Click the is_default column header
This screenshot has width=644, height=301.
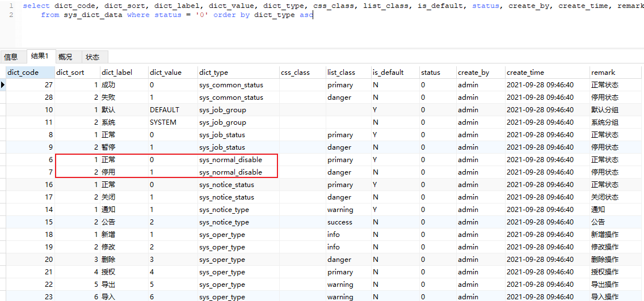[395, 73]
